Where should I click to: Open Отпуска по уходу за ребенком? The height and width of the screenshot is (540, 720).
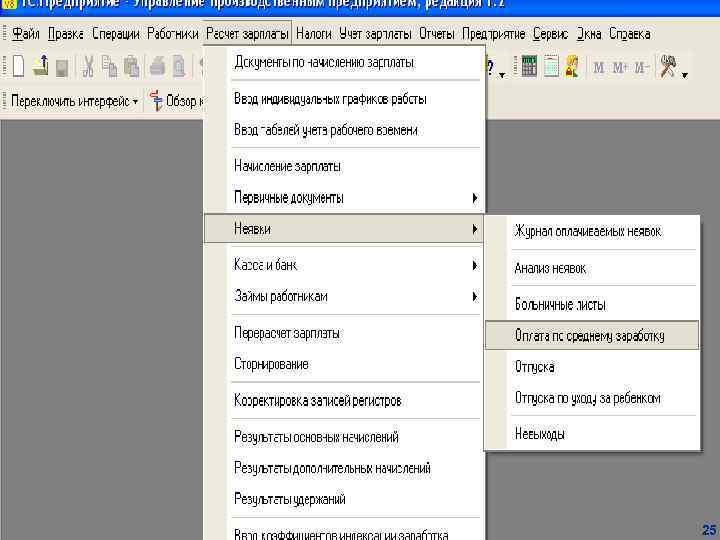[592, 398]
